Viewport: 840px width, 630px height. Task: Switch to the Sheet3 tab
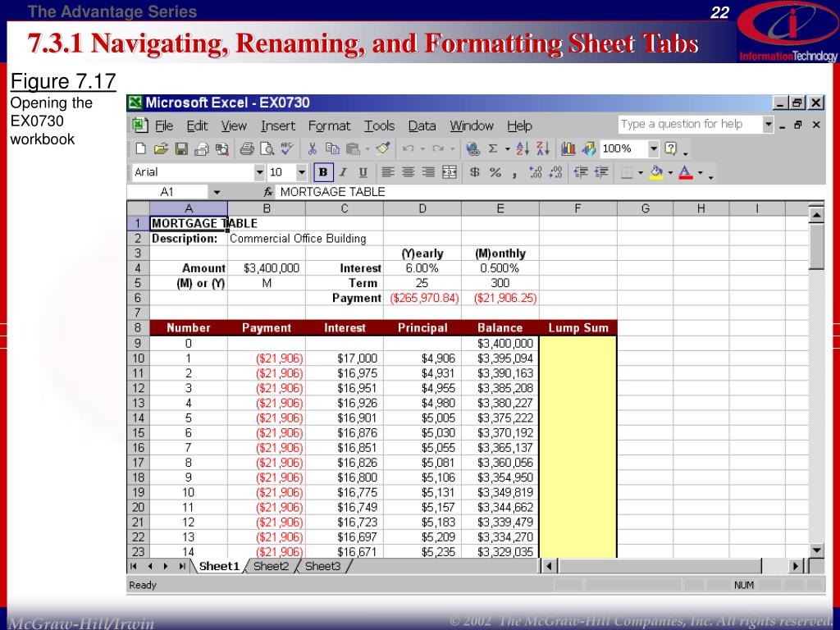[322, 566]
